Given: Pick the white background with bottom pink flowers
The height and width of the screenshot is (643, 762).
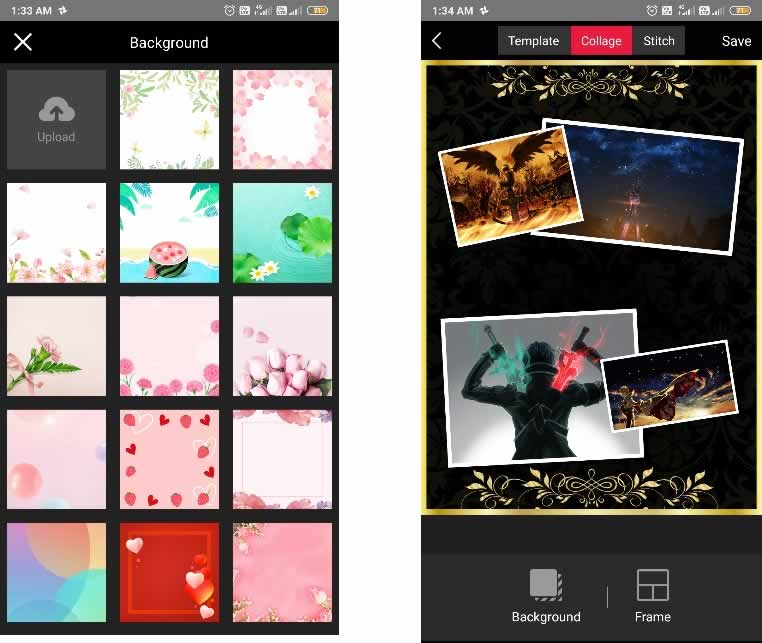Looking at the screenshot, I should [x=56, y=233].
